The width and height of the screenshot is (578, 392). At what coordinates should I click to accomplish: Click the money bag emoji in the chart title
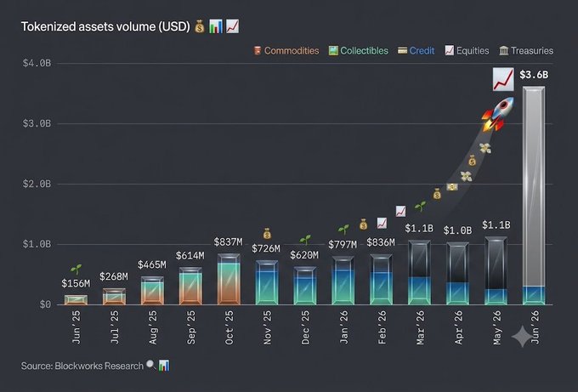[x=200, y=26]
